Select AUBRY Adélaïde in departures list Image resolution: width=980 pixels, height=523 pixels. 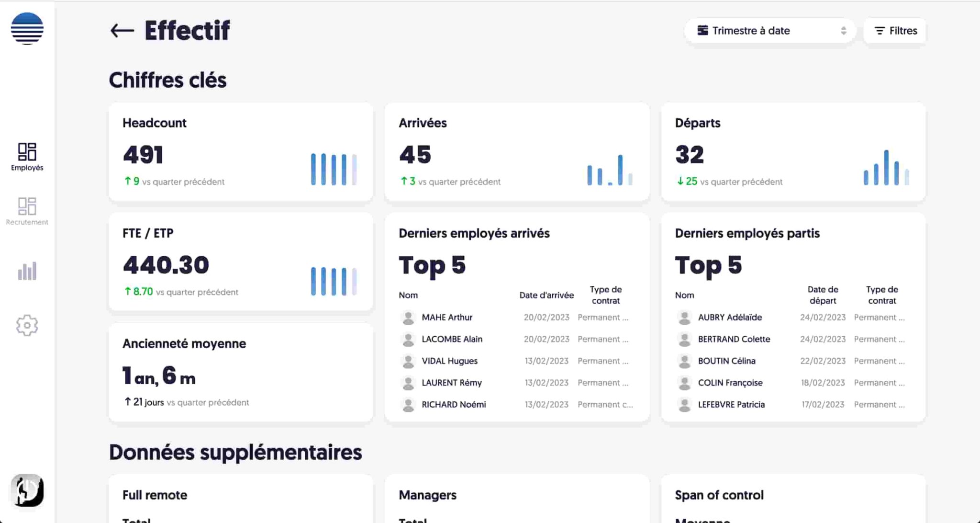[730, 318]
